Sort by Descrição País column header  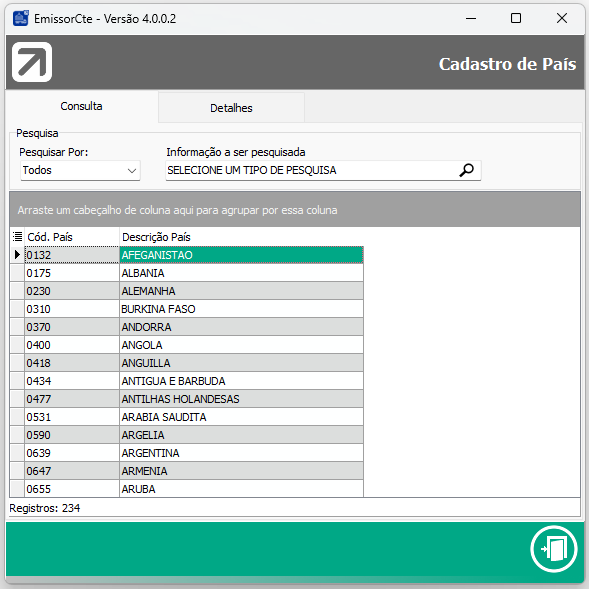click(241, 237)
